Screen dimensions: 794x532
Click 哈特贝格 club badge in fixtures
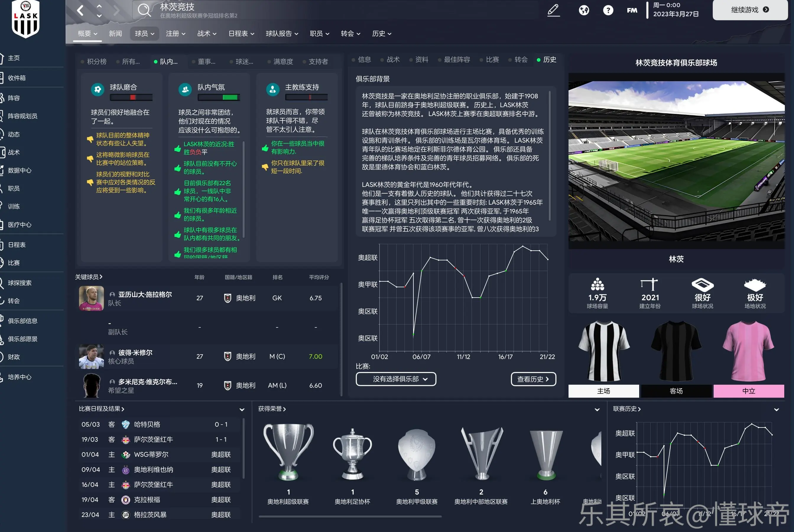(x=126, y=425)
